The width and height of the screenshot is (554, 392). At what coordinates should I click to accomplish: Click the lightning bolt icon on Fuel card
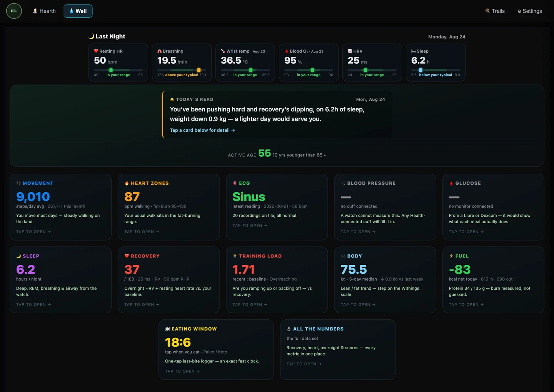451,256
